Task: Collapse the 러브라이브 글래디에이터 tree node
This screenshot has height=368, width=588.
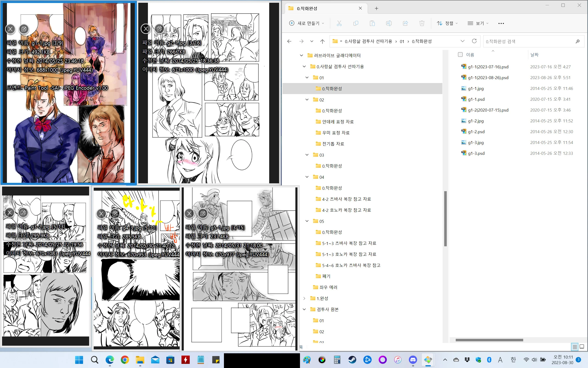Action: pyautogui.click(x=302, y=55)
